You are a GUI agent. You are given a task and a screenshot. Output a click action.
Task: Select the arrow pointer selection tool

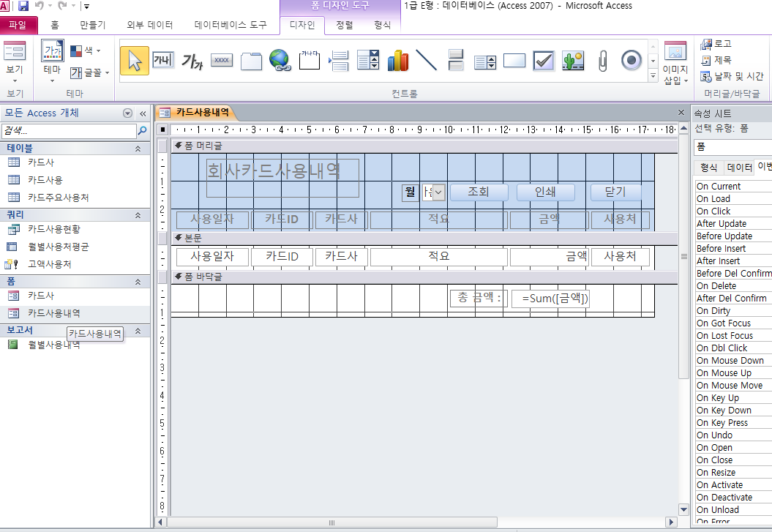(134, 61)
